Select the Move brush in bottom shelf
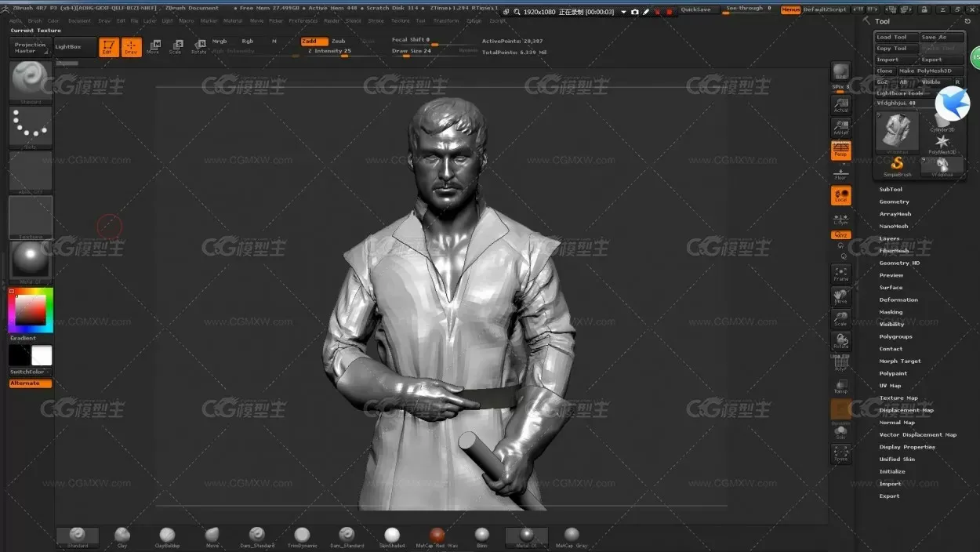Screen dimensions: 980x552 [x=212, y=537]
